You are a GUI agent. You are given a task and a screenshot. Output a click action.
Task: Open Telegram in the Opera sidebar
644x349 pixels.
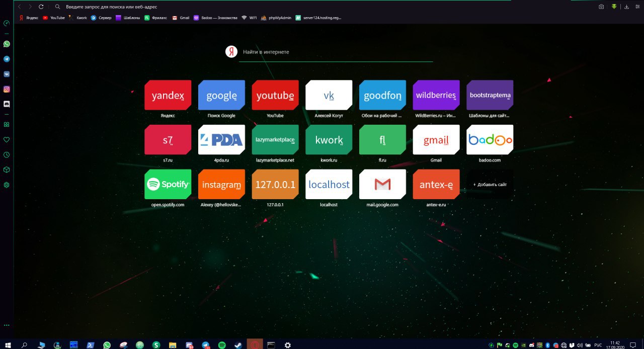(7, 59)
